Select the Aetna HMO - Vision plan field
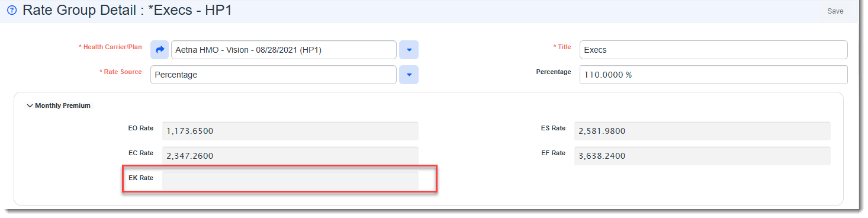The width and height of the screenshot is (868, 218). (284, 50)
